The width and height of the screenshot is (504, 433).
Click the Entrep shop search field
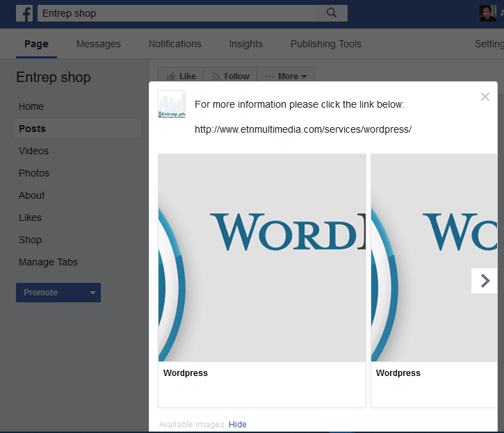pos(192,13)
